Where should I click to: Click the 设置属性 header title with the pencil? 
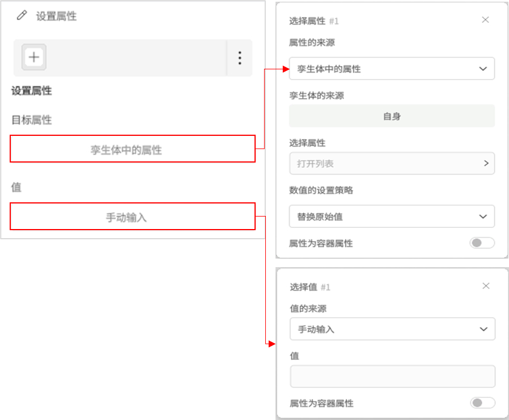pos(56,16)
